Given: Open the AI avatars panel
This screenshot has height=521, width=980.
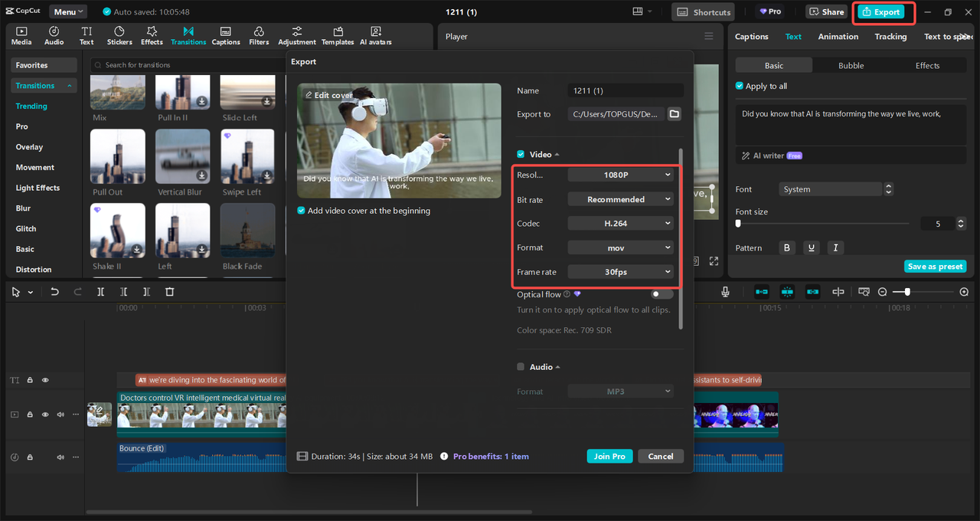Looking at the screenshot, I should coord(376,36).
